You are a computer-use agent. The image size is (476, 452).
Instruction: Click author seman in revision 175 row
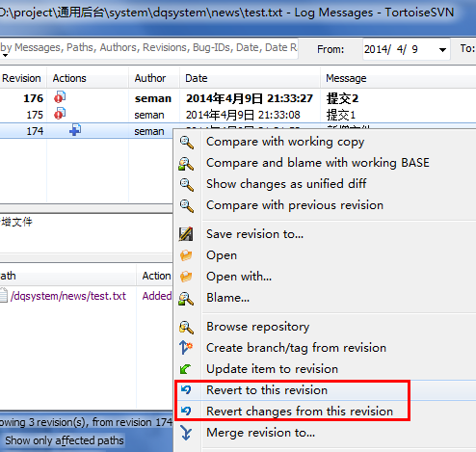click(149, 115)
